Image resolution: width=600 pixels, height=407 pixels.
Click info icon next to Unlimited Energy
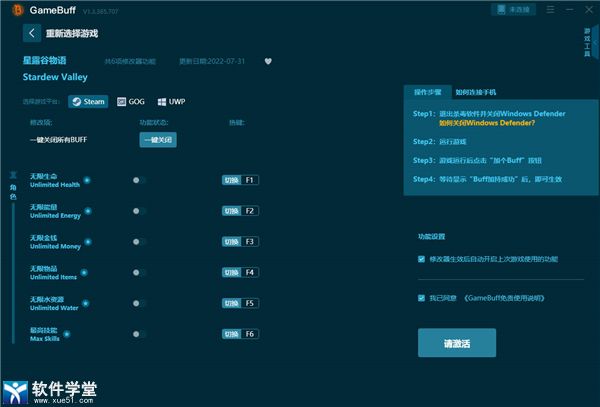[88, 211]
